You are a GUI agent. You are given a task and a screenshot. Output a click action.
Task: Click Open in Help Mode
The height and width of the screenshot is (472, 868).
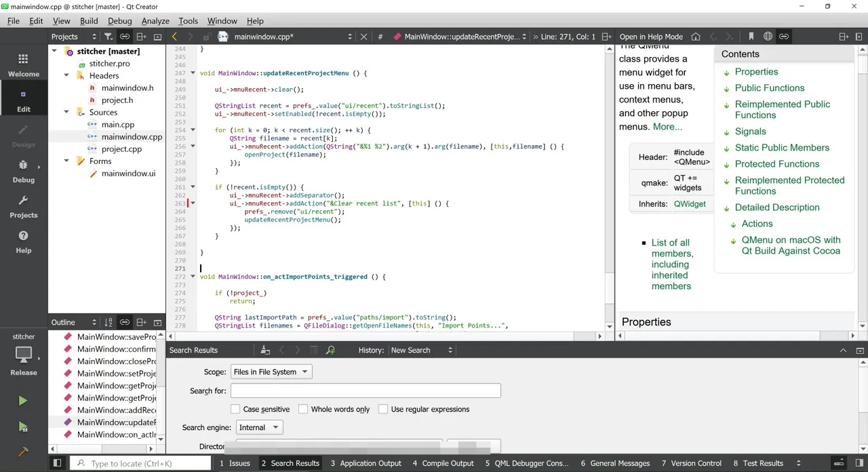(651, 37)
